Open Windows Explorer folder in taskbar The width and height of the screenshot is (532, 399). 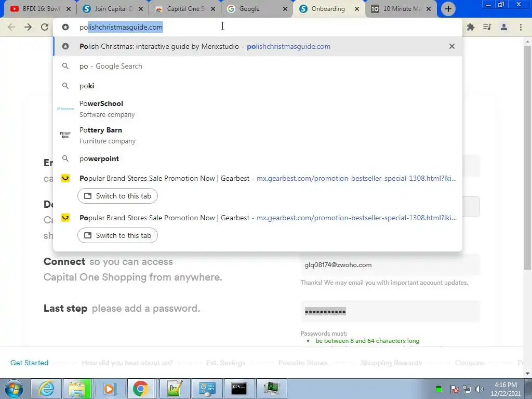click(x=77, y=389)
